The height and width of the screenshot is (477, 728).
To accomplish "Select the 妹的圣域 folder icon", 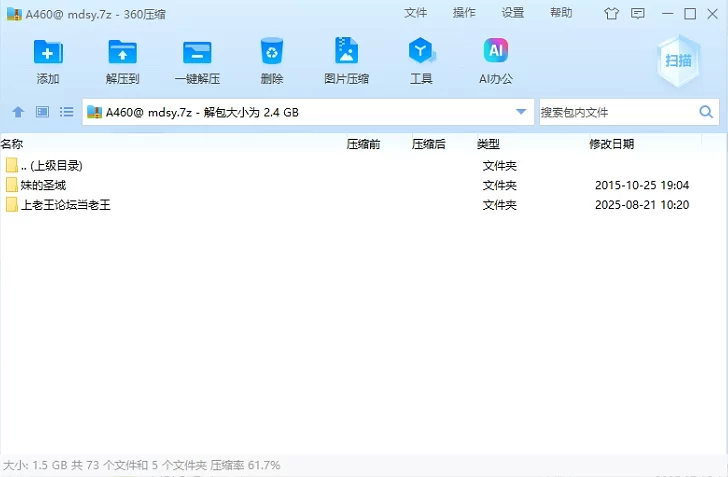I will [12, 185].
